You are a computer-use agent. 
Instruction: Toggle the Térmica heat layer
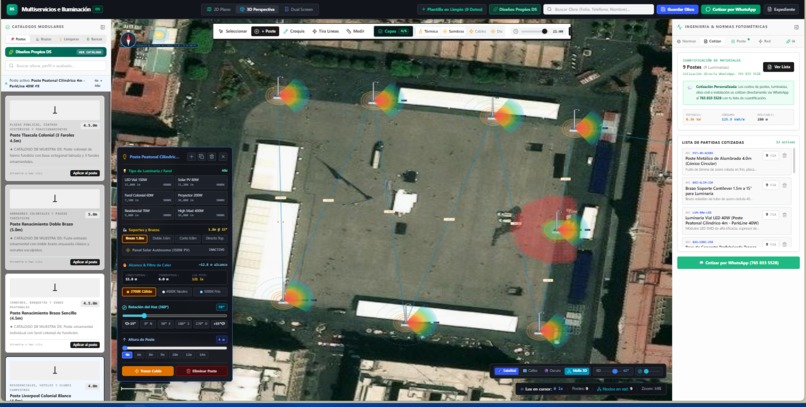pos(428,31)
